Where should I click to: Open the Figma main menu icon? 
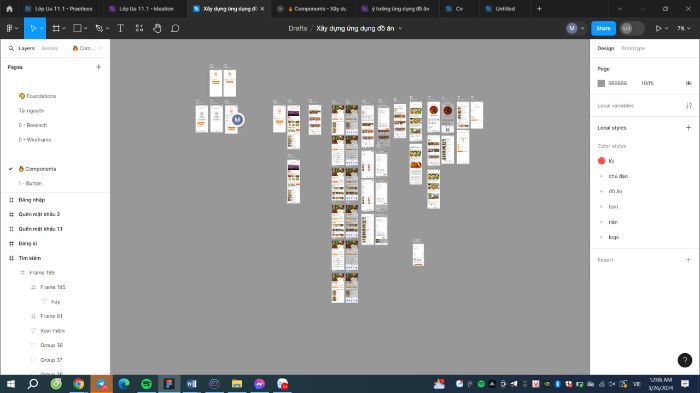pos(9,28)
